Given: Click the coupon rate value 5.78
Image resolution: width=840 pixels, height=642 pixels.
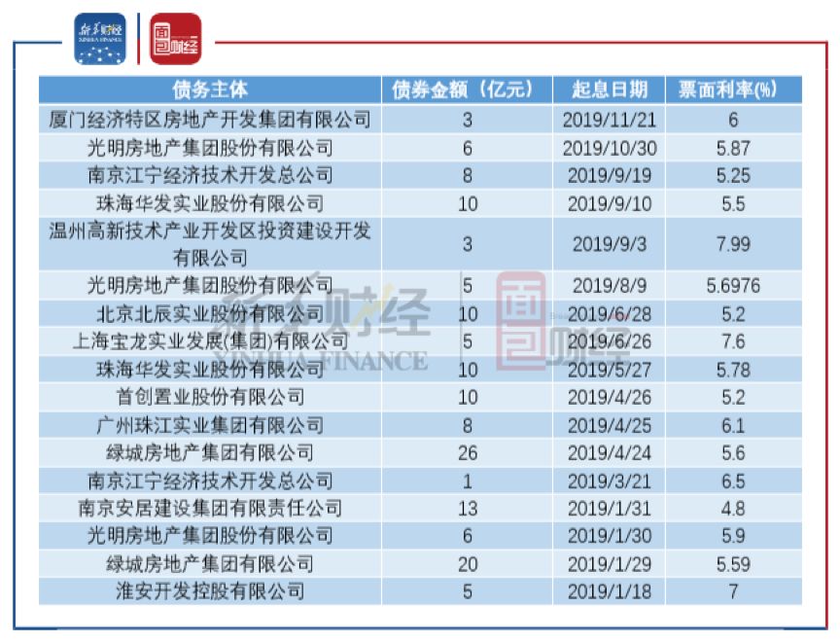Looking at the screenshot, I should click(x=733, y=370).
